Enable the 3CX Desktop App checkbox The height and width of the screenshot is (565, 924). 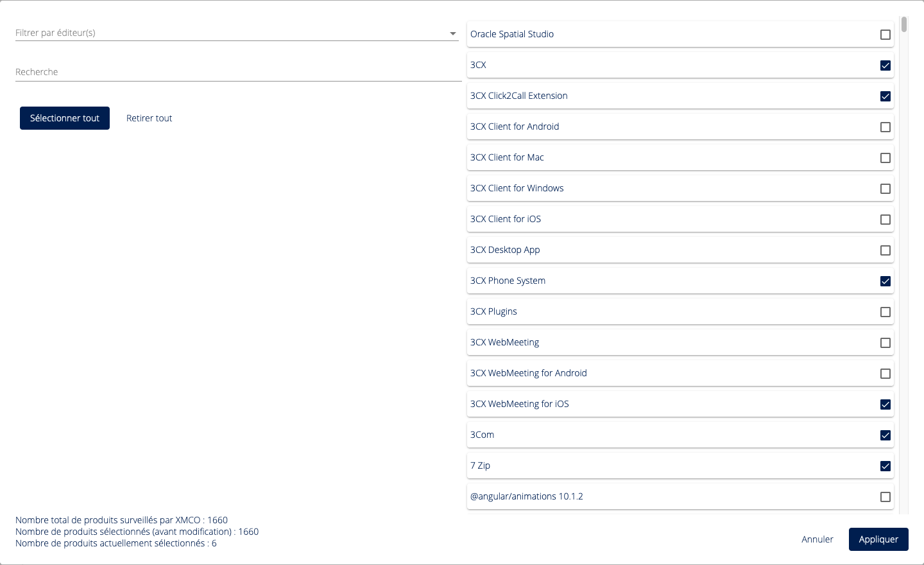point(886,250)
